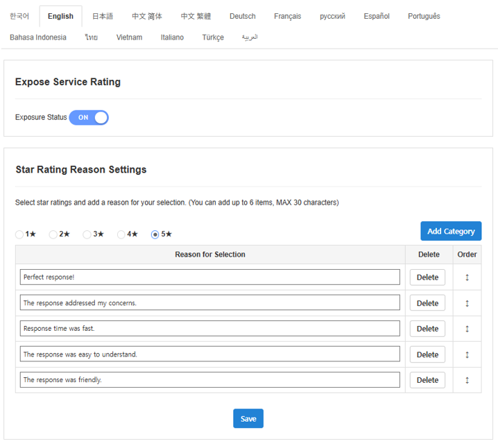Delete the 'The response was friendly.' reason
This screenshot has height=448, width=498.
pyautogui.click(x=427, y=380)
